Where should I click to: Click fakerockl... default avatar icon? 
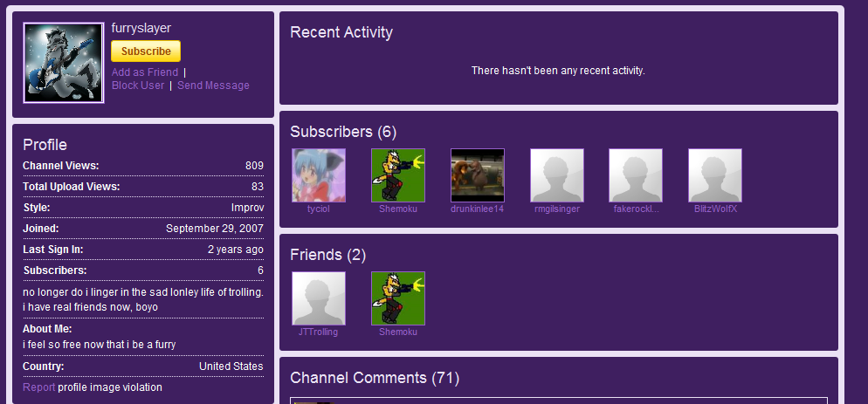(x=636, y=175)
